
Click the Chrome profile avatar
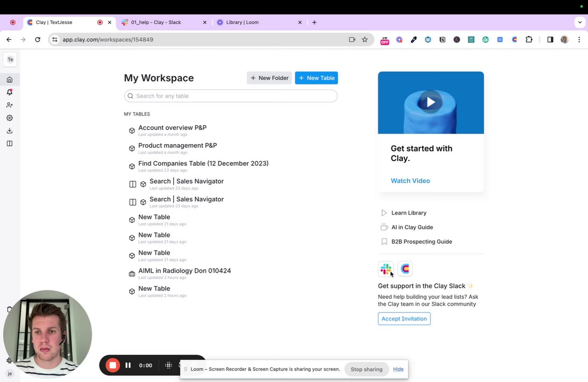point(565,40)
